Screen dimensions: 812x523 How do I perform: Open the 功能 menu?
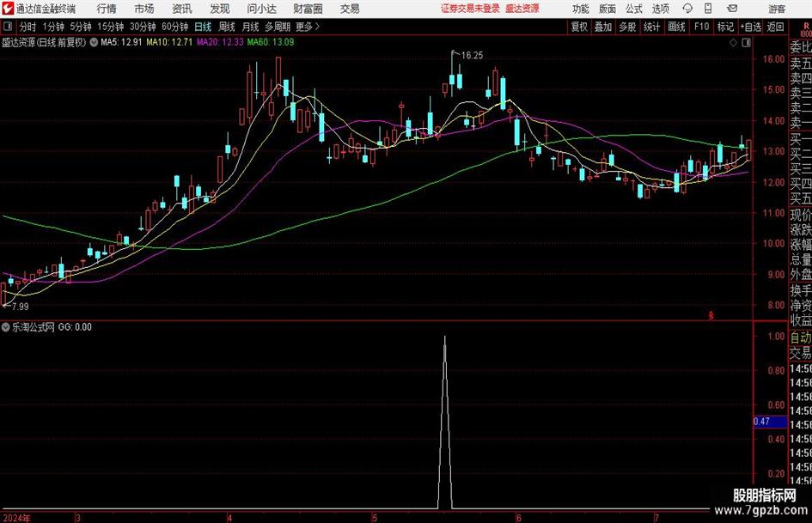[x=581, y=9]
